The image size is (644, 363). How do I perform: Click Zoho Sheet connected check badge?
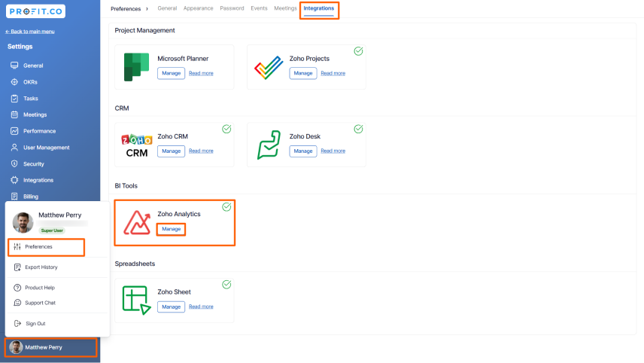pyautogui.click(x=226, y=284)
